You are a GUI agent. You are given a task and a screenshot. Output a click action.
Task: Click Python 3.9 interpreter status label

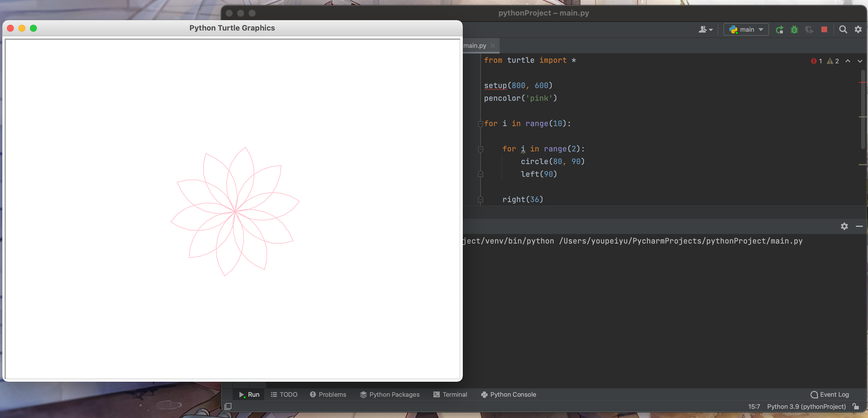pyautogui.click(x=806, y=406)
